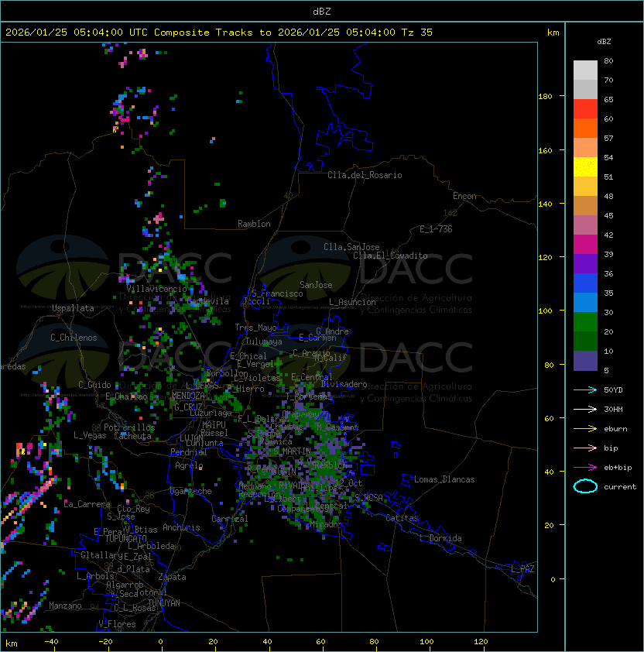
Task: Click the La_Carrera label
Action: (85, 504)
